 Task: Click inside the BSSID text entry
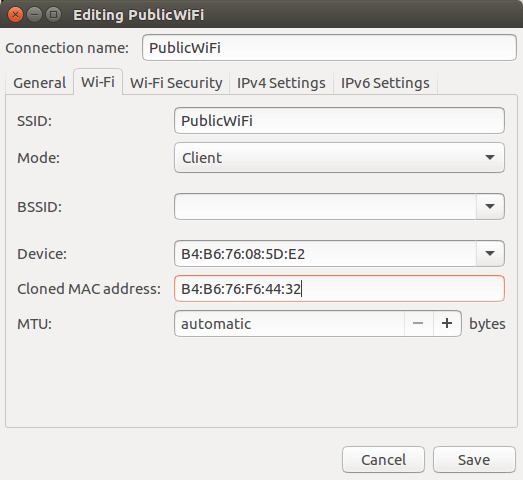[325, 206]
